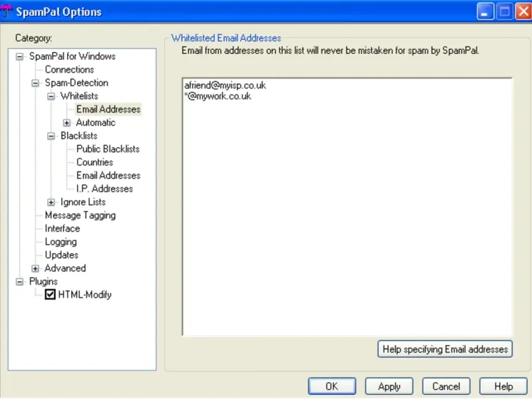Open Help specifying Email addresses
This screenshot has height=399, width=532.
click(445, 349)
